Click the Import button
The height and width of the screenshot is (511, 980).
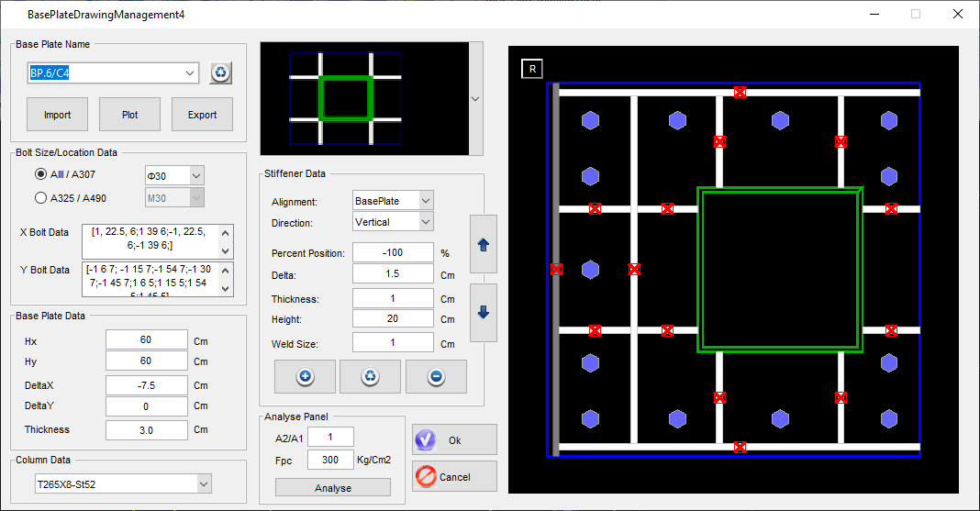click(57, 115)
